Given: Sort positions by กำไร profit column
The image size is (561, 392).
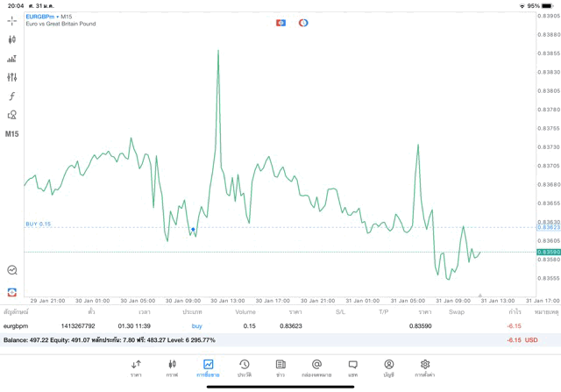Looking at the screenshot, I should (515, 311).
